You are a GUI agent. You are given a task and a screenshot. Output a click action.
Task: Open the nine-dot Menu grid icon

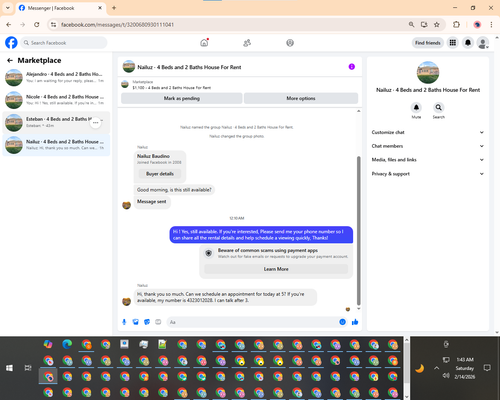pos(453,43)
